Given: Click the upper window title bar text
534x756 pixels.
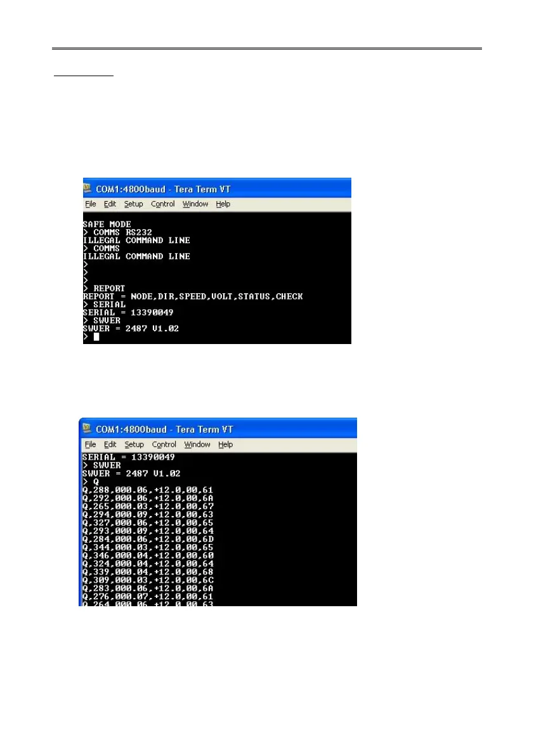Looking at the screenshot, I should 163,189.
